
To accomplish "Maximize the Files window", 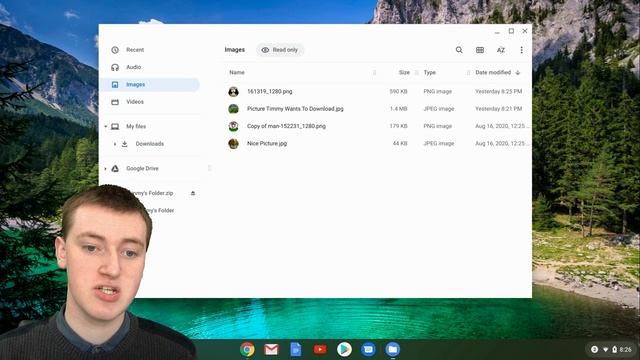I will click(x=511, y=31).
